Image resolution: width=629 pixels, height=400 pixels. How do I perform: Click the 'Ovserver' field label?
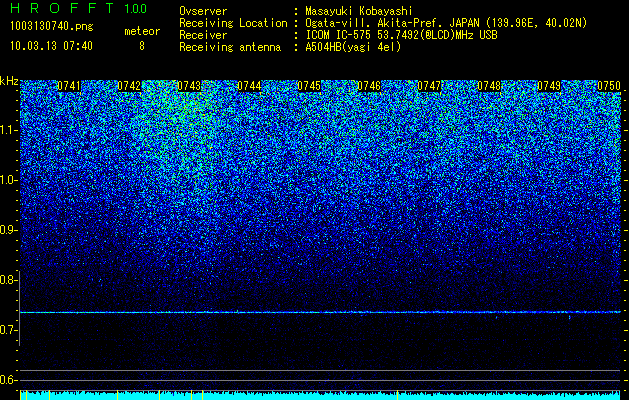pos(203,11)
